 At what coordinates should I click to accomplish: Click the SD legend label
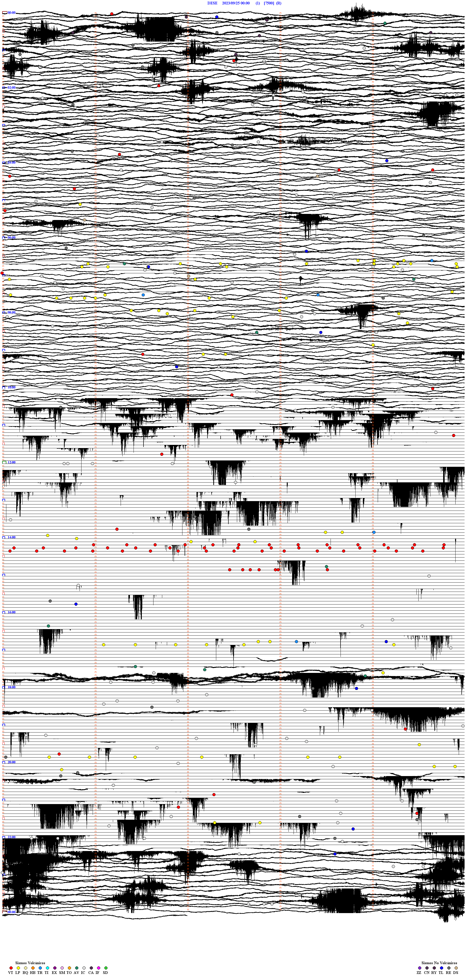pyautogui.click(x=105, y=973)
